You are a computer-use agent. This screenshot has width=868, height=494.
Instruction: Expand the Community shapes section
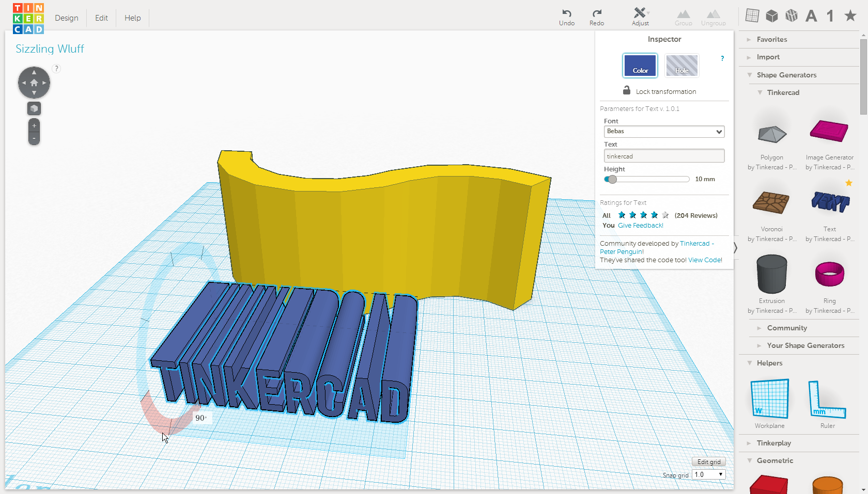click(788, 328)
